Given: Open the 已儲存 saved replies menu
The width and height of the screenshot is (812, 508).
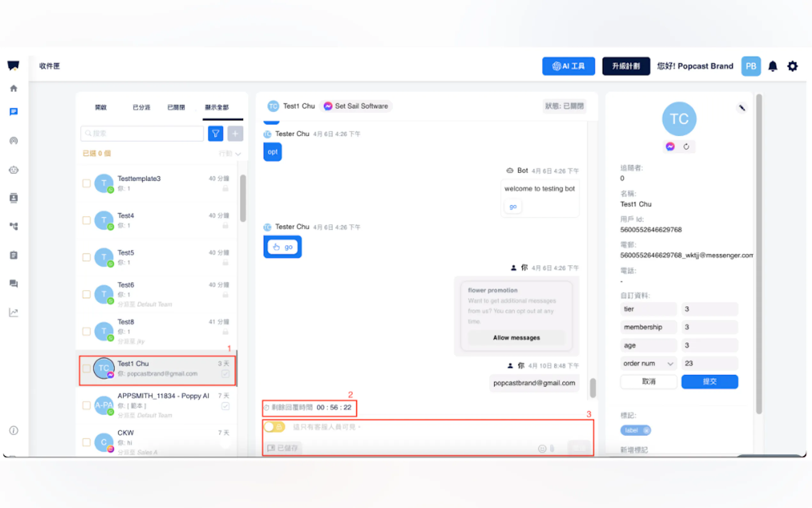Looking at the screenshot, I should [x=283, y=448].
